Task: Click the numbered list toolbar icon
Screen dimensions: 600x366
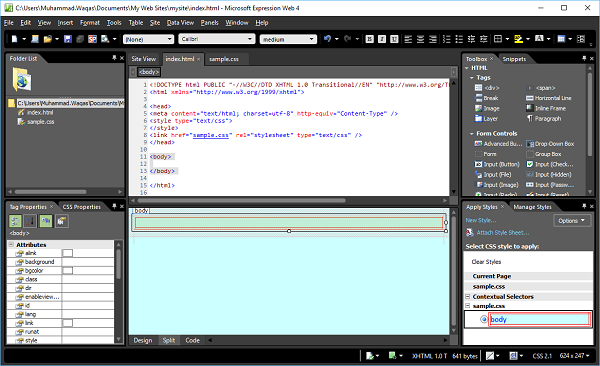Action: pyautogui.click(x=447, y=39)
